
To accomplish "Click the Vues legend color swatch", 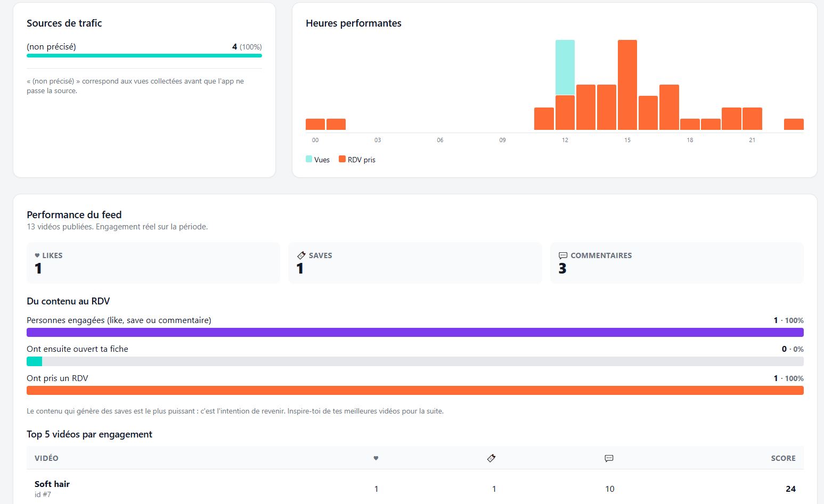I will click(x=309, y=159).
